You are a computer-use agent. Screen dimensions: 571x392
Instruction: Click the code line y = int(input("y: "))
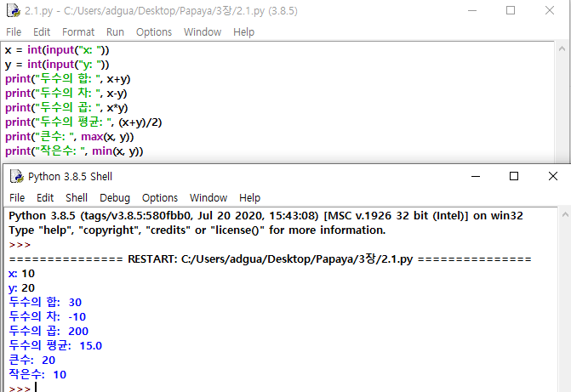pyautogui.click(x=57, y=65)
